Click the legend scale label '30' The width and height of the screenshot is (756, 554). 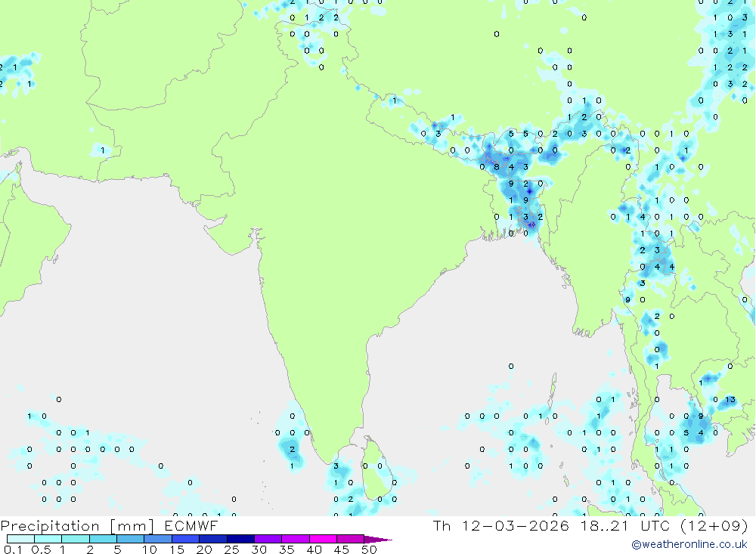coord(259,549)
